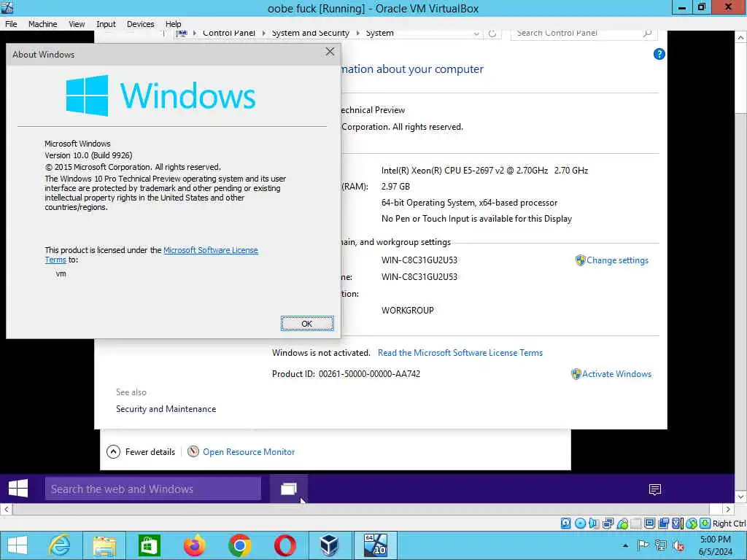The width and height of the screenshot is (747, 560).
Task: Open the VirtualBox View menu
Action: coord(76,24)
